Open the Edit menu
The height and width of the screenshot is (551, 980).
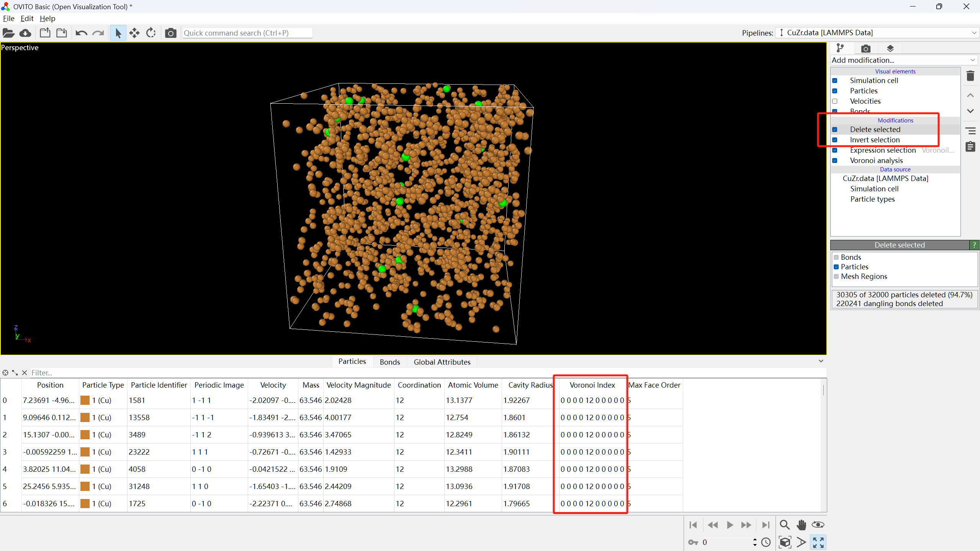[27, 18]
